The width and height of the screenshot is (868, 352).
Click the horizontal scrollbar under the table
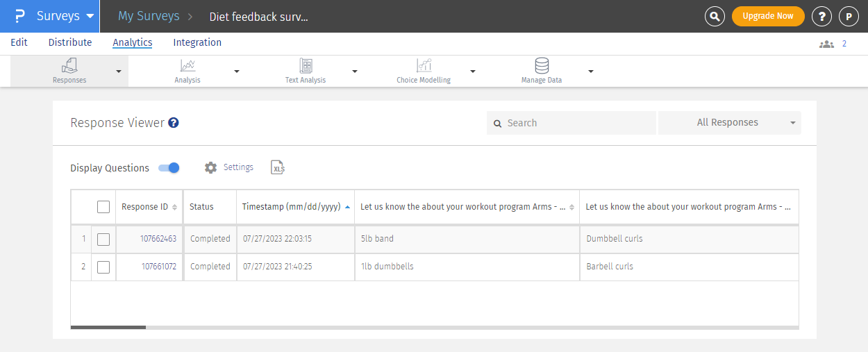click(108, 327)
